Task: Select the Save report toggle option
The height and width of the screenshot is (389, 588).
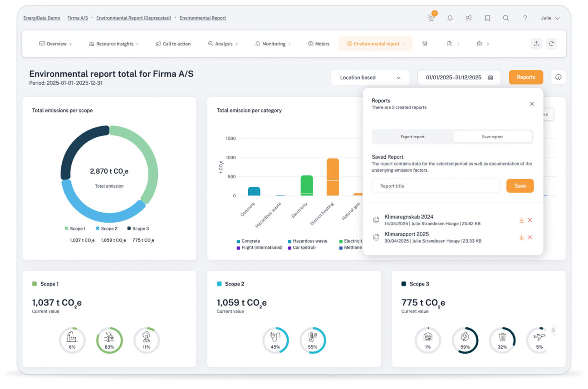Action: click(x=492, y=137)
